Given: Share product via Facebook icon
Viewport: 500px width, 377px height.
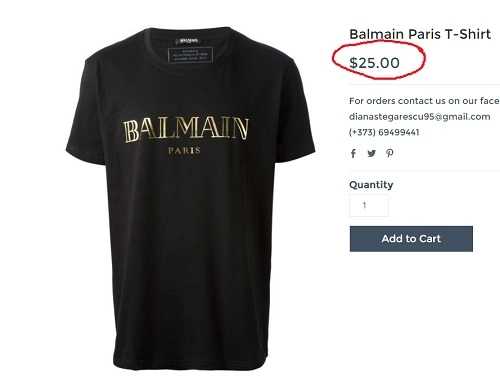Looking at the screenshot, I should 353,153.
